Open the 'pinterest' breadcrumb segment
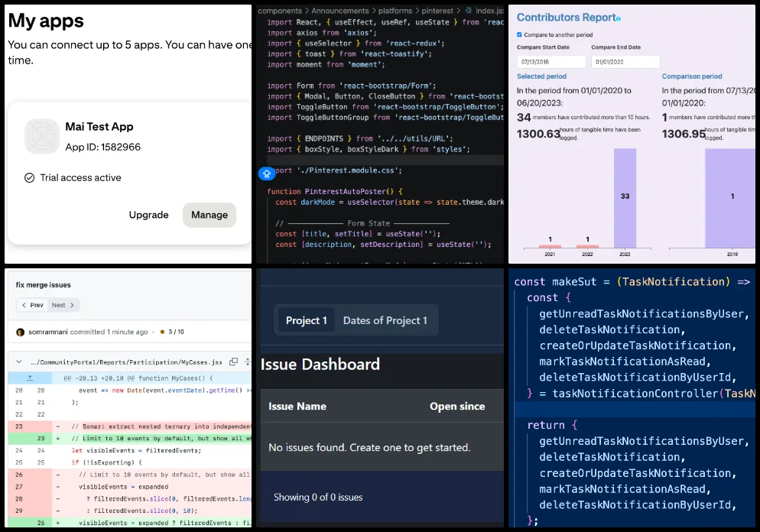 tap(437, 11)
